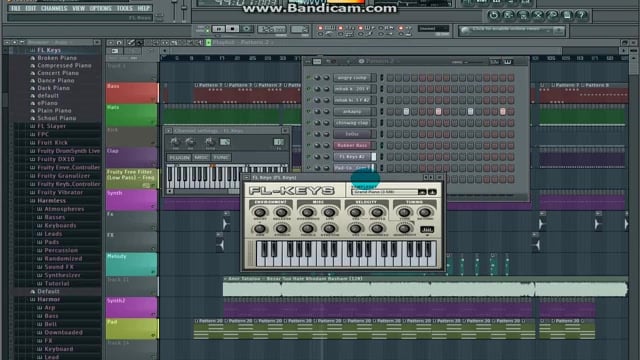The image size is (640, 360).
Task: Click the undo circular arrow icon
Action: tap(493, 16)
